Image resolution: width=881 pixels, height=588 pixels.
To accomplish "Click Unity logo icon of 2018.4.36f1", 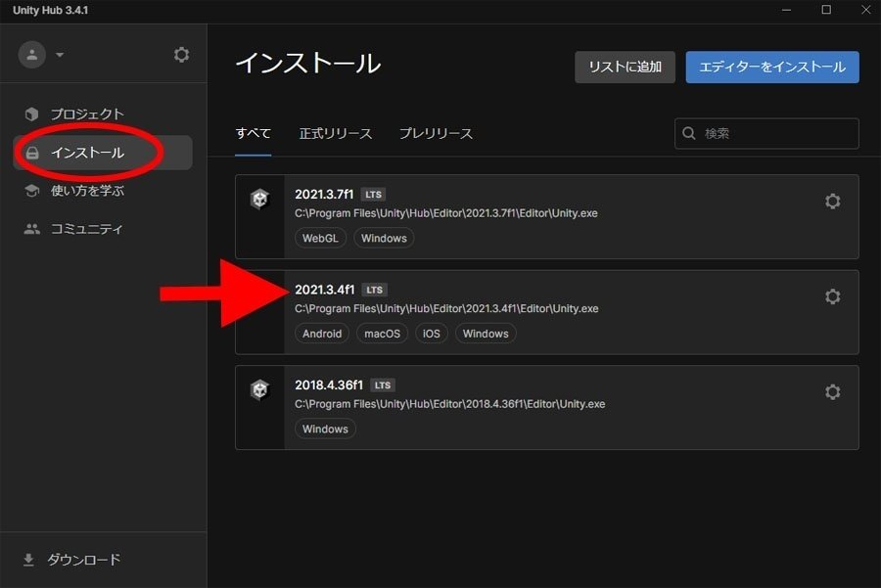I will [259, 389].
